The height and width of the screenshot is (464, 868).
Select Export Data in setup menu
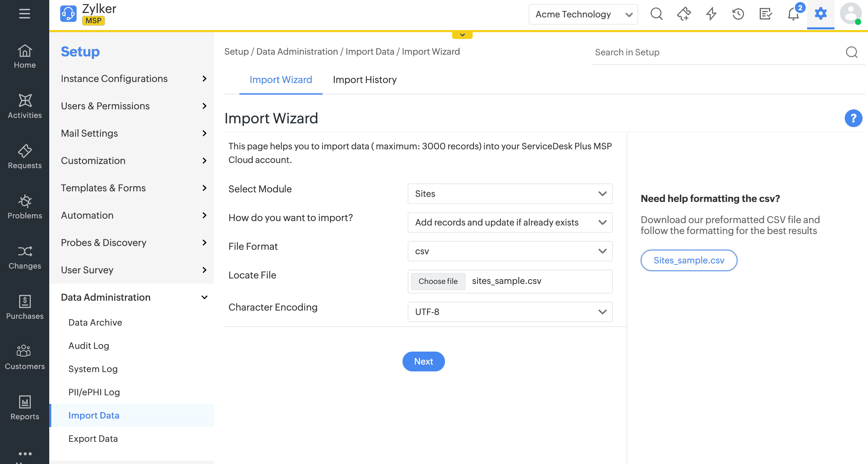pyautogui.click(x=93, y=439)
